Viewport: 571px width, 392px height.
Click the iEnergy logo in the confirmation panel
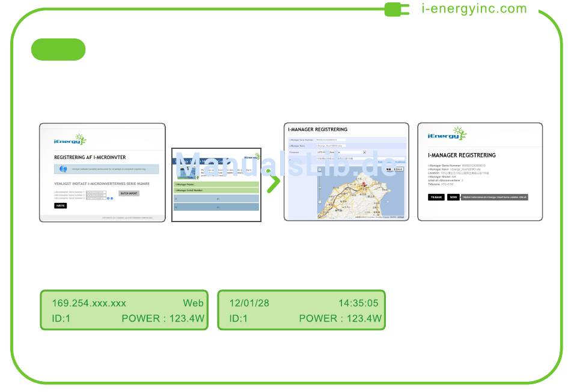click(x=447, y=133)
